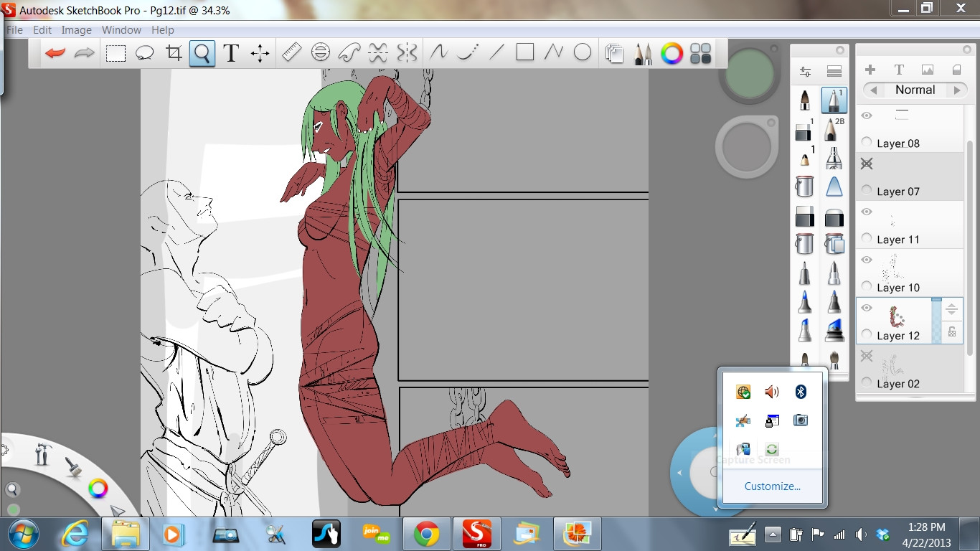Viewport: 980px width, 551px height.
Task: Open the Help menu
Action: click(162, 30)
